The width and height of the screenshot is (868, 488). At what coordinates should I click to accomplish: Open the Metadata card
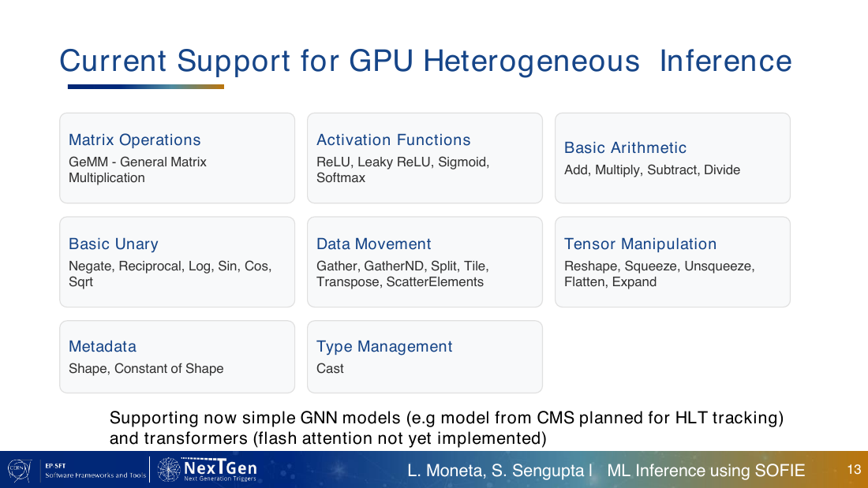(177, 357)
